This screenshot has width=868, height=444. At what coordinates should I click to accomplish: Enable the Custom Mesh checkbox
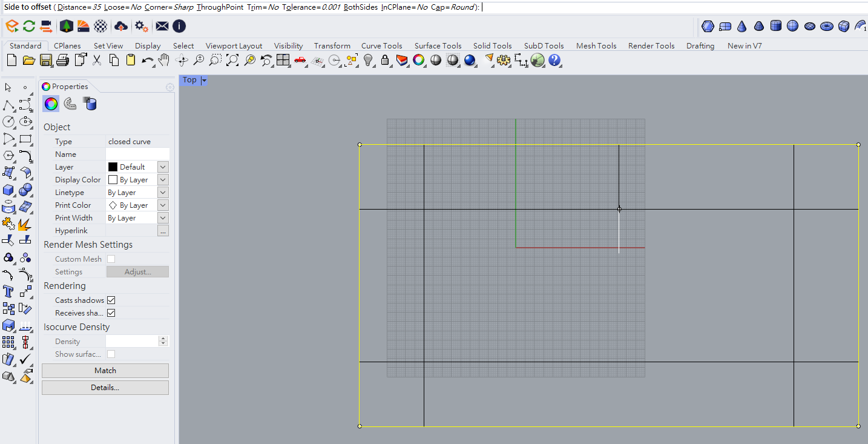pyautogui.click(x=111, y=259)
